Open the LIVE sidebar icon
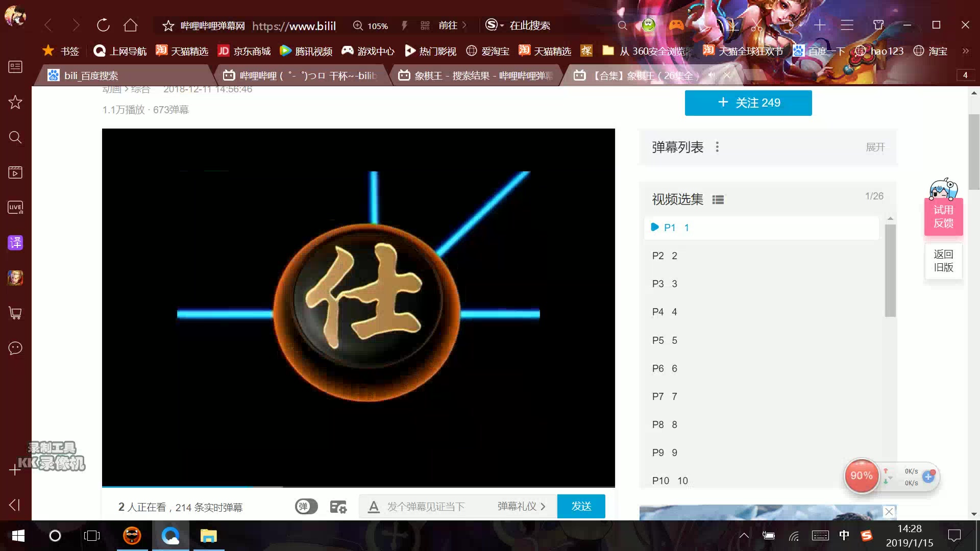 15,208
